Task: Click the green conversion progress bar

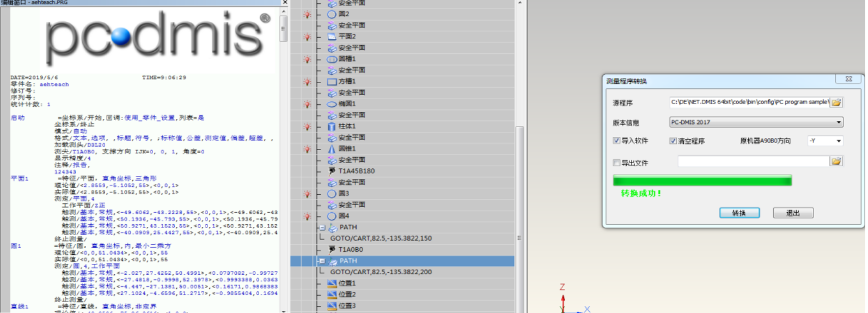Action: (702, 181)
